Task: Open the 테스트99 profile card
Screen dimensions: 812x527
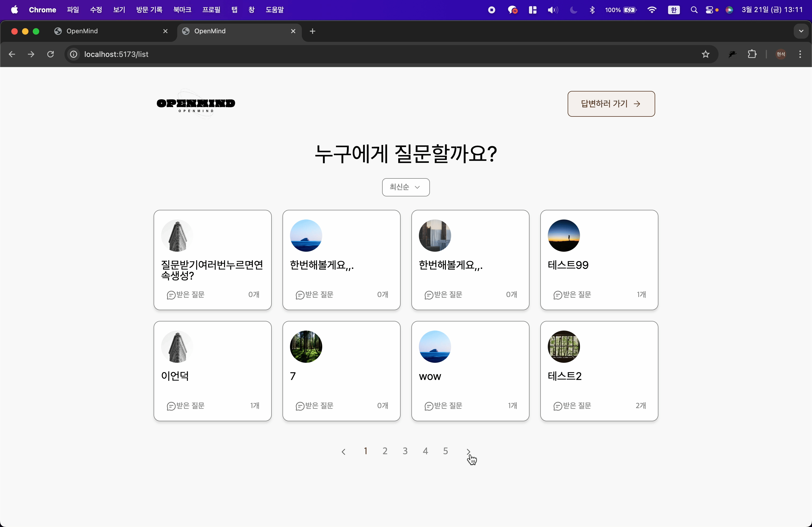Action: click(x=599, y=260)
